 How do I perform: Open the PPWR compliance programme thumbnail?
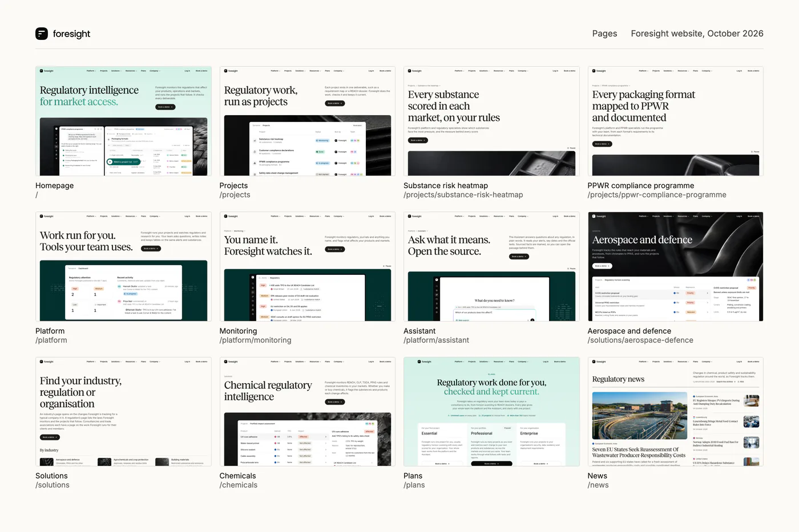click(676, 121)
